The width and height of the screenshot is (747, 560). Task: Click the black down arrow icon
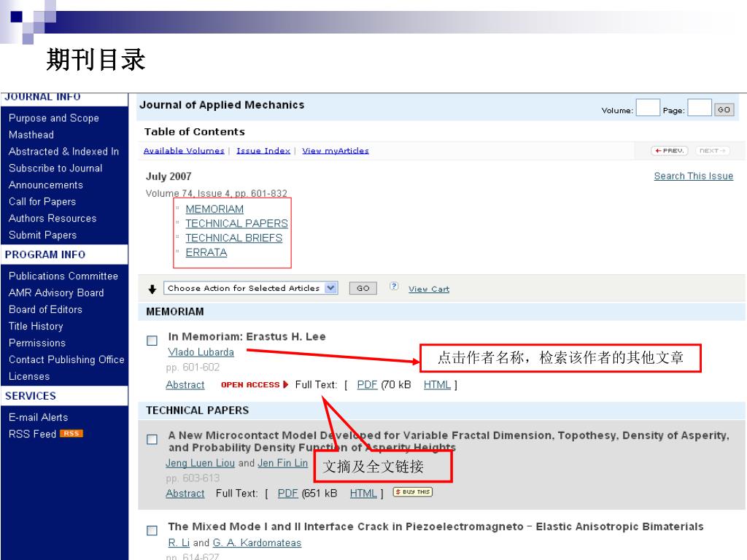pos(152,289)
